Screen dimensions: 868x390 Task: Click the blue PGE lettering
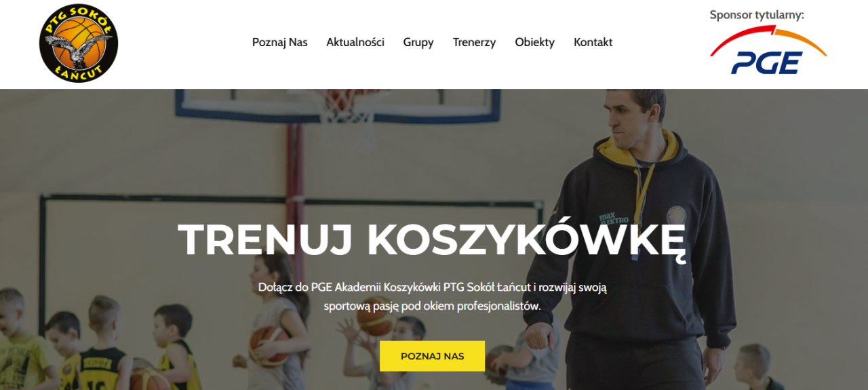click(766, 63)
